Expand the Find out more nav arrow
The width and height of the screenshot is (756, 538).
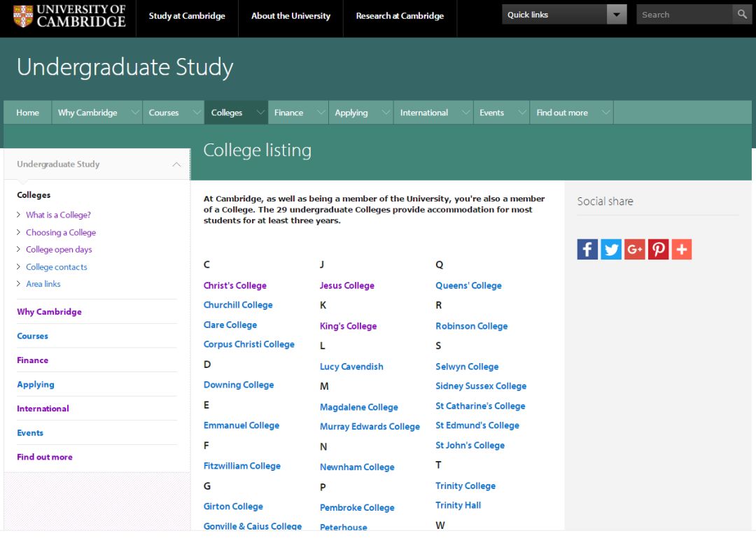coord(605,113)
